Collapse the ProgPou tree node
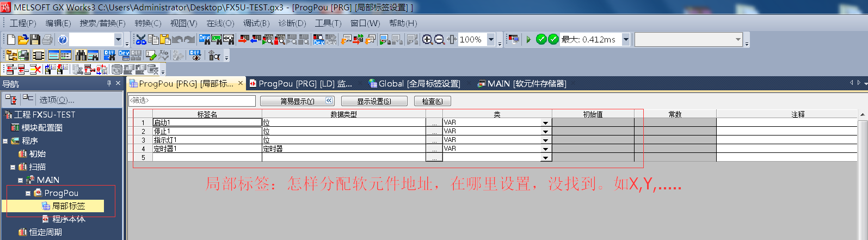The image size is (868, 240). [x=28, y=193]
